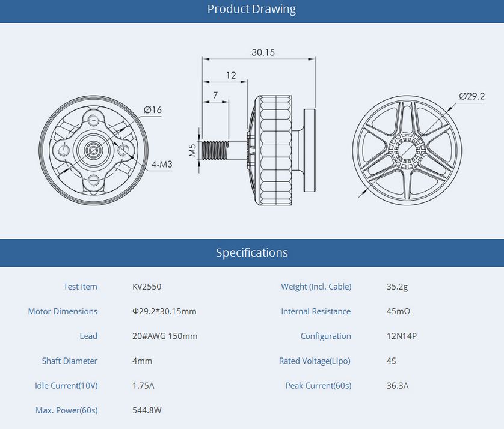Click the Ø29.2 diameter label
The width and height of the screenshot is (504, 429).
(x=472, y=96)
